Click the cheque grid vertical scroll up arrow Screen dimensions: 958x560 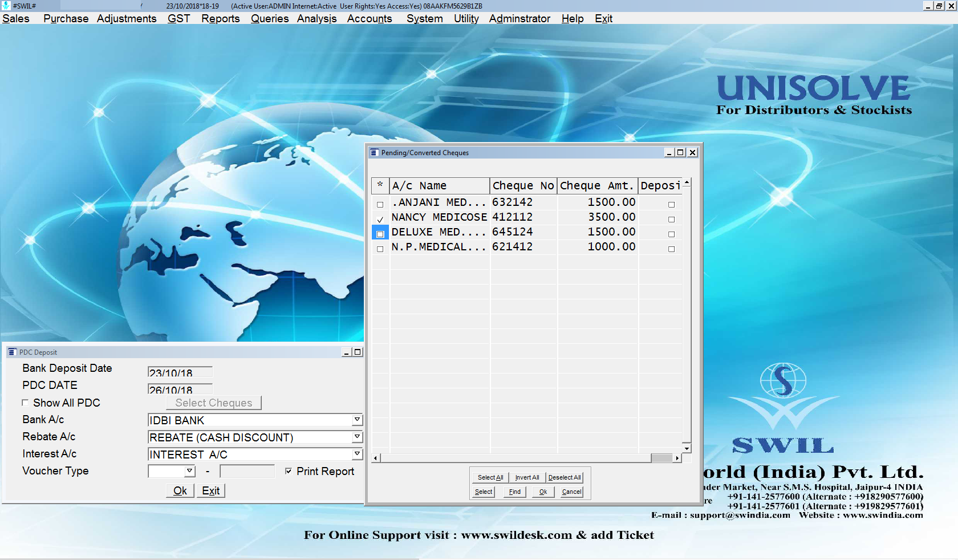coord(687,182)
